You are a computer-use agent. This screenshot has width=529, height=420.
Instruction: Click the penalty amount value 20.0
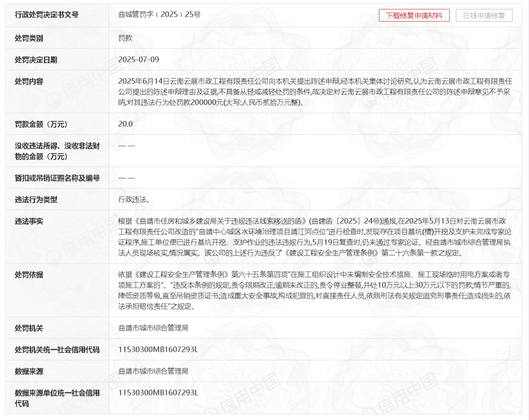point(125,124)
